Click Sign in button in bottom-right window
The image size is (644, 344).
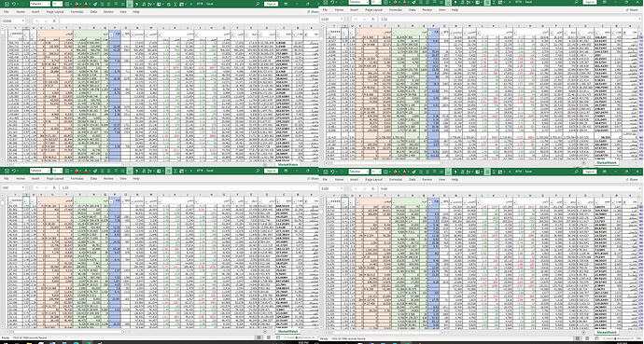(590, 172)
